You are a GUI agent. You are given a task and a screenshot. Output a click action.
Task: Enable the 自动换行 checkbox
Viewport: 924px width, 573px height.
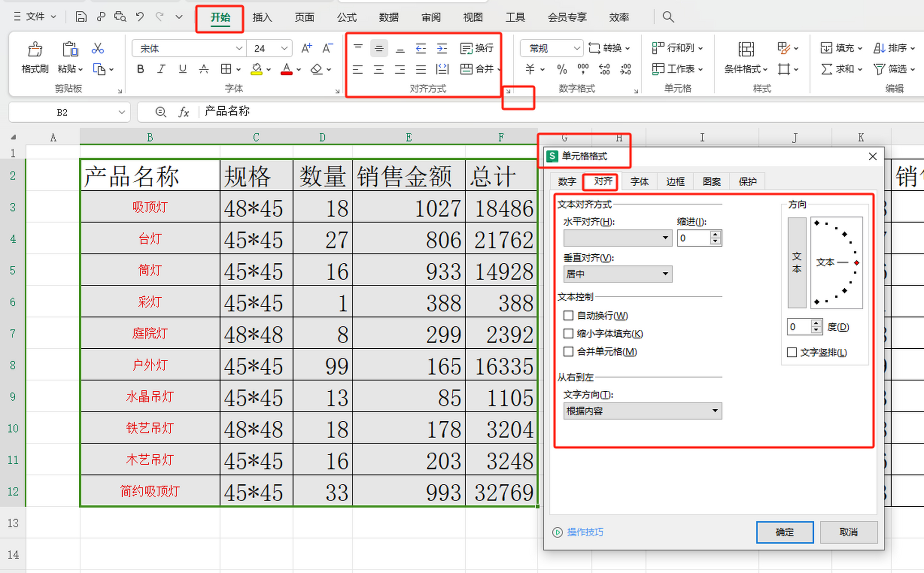point(568,316)
